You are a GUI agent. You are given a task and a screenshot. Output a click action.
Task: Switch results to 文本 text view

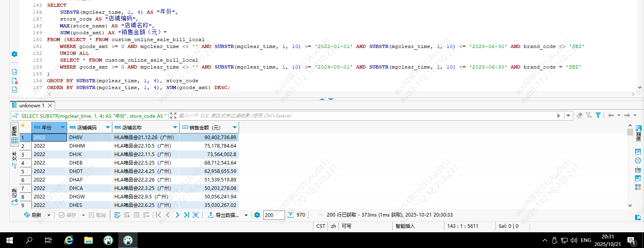[14, 160]
